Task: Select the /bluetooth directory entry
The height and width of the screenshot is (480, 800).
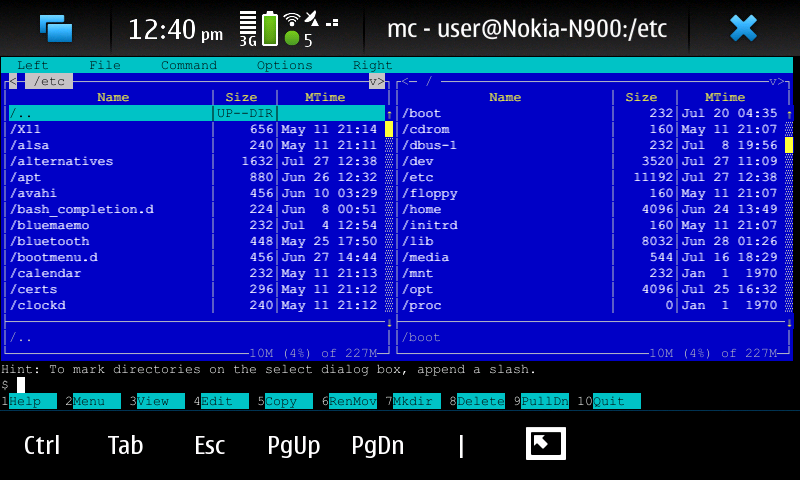Action: tap(49, 241)
